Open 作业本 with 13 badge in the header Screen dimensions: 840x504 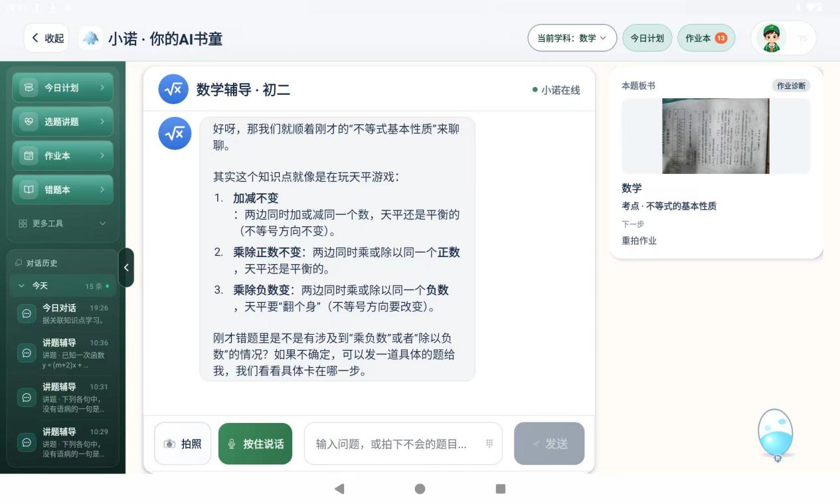tap(706, 38)
